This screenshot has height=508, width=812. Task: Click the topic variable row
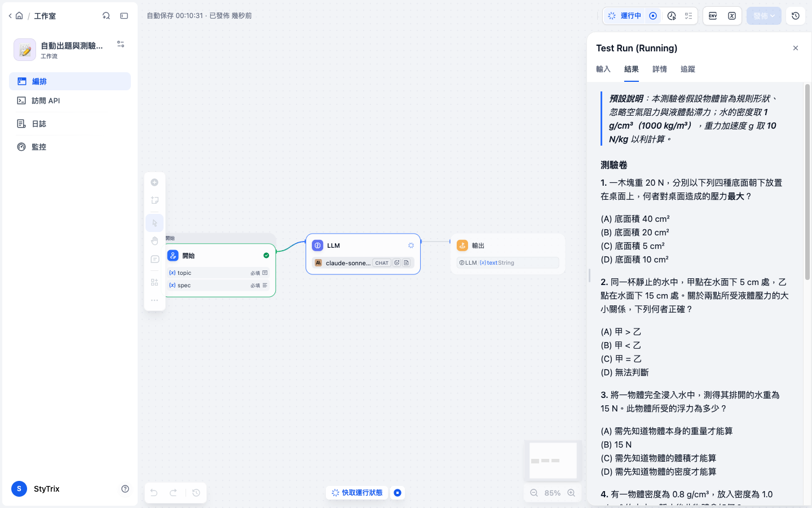218,273
